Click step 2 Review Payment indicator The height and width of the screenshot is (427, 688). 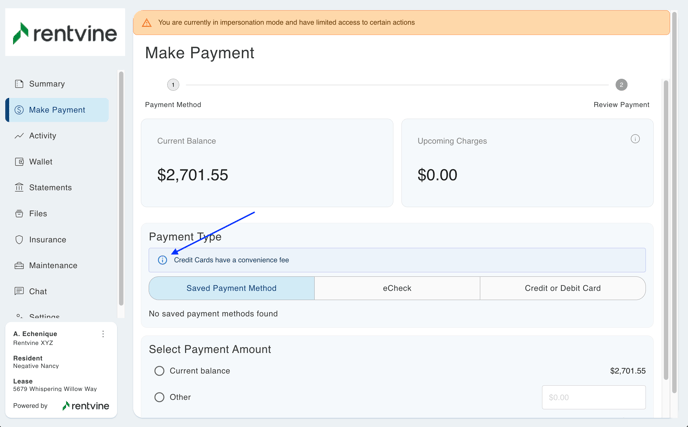coord(621,85)
